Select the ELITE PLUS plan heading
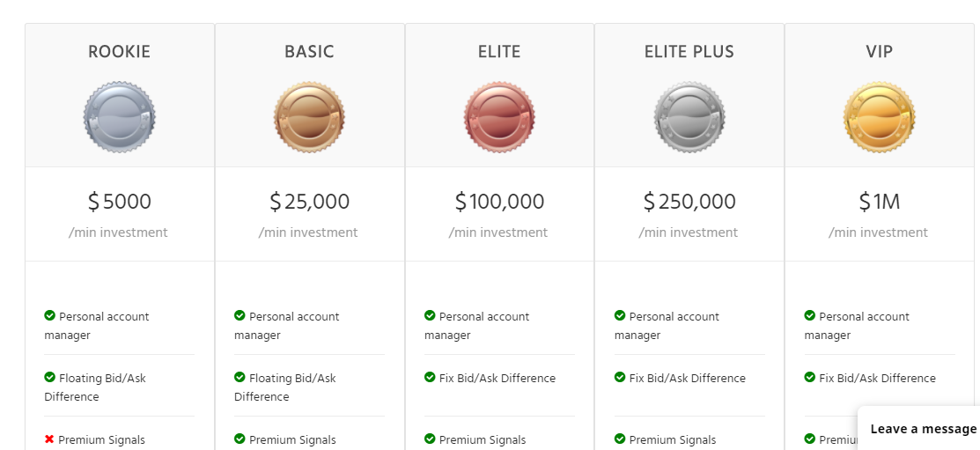 [x=689, y=51]
